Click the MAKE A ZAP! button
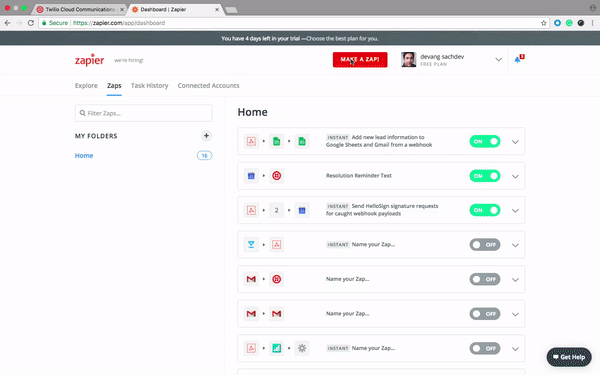Viewport: 600px width, 375px height. click(360, 60)
